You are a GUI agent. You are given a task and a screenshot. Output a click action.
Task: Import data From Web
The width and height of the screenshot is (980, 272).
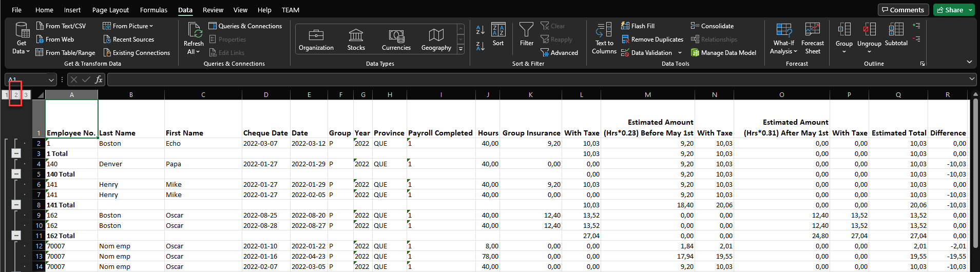[55, 39]
